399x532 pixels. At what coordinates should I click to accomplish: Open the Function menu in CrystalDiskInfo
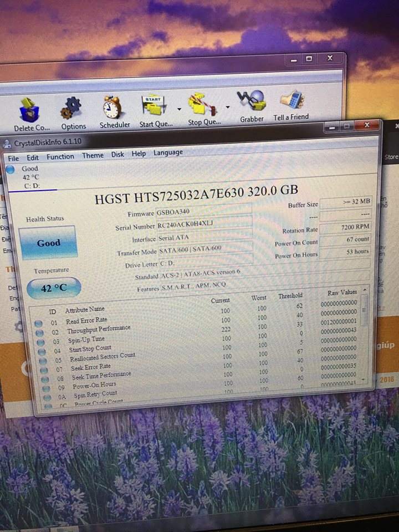60,156
